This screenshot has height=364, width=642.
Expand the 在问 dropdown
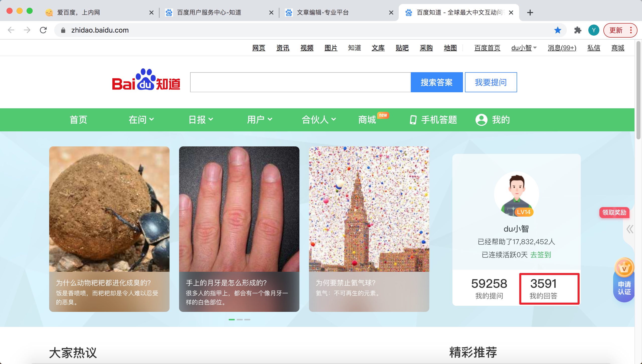[141, 120]
